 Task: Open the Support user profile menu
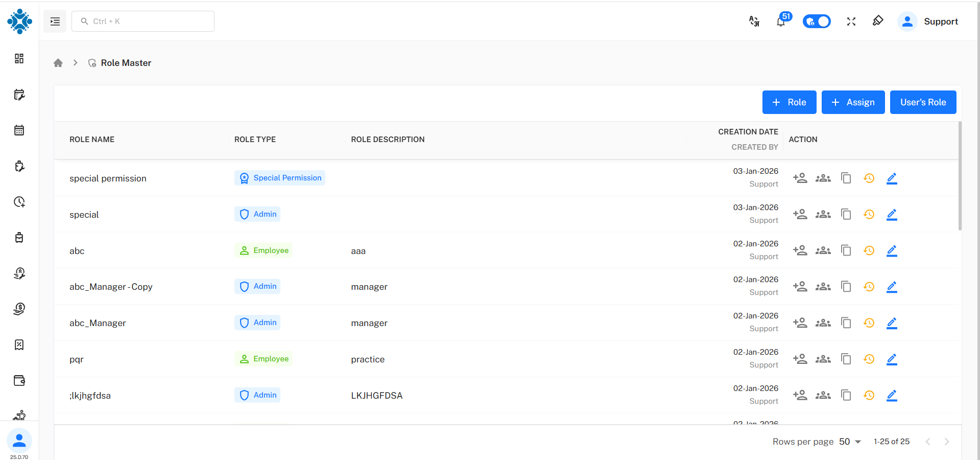click(928, 21)
